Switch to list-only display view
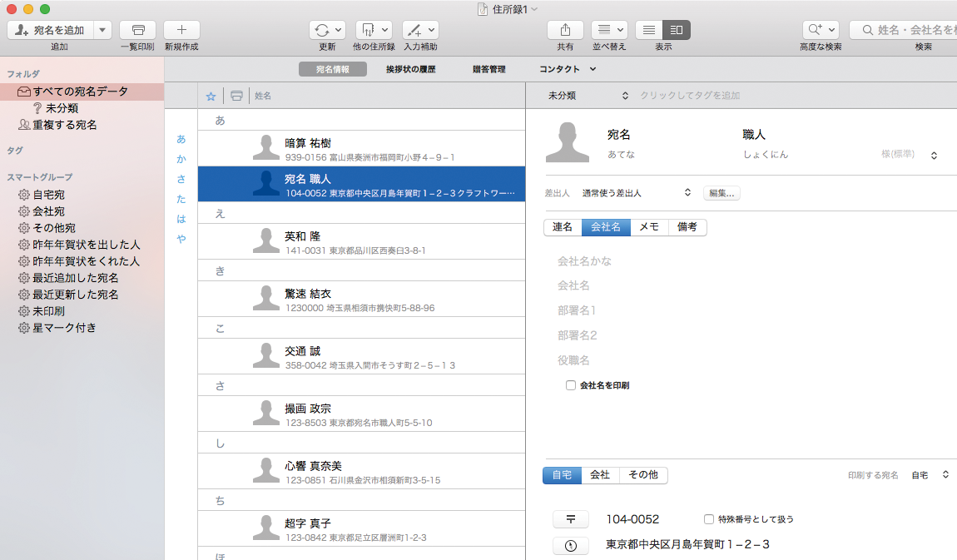The height and width of the screenshot is (560, 957). (649, 30)
